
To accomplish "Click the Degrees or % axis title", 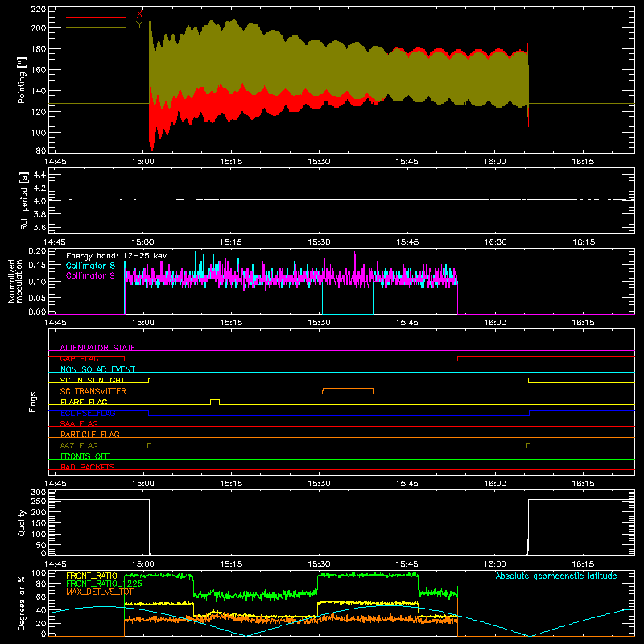I will pos(22,604).
